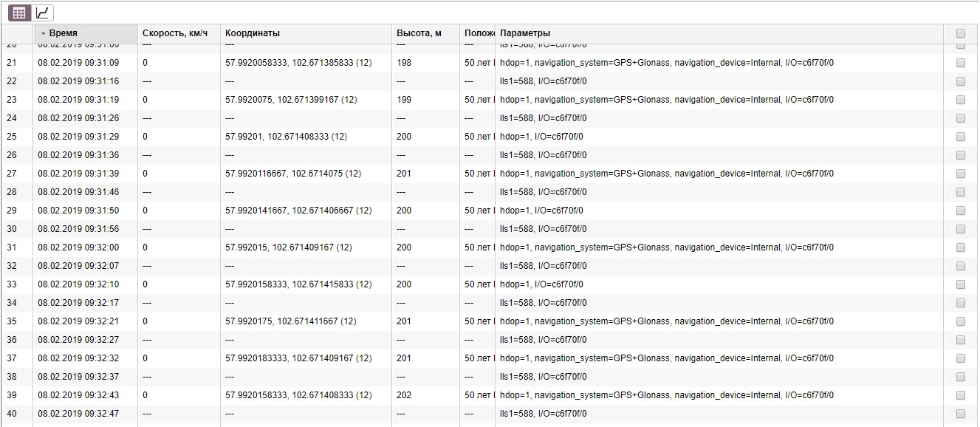Sort by Координаты column header
The image size is (980, 427).
click(253, 33)
